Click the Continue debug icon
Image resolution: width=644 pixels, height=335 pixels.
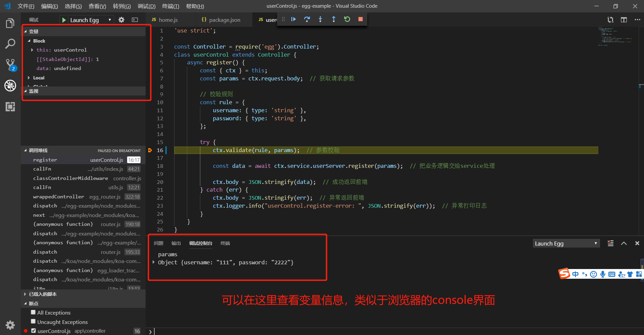click(293, 19)
